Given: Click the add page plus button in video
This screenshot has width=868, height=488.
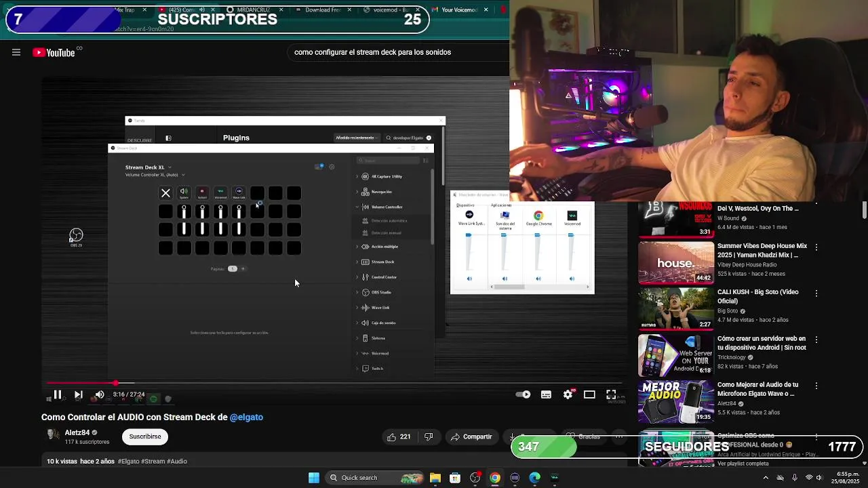Looking at the screenshot, I should pyautogui.click(x=243, y=268).
